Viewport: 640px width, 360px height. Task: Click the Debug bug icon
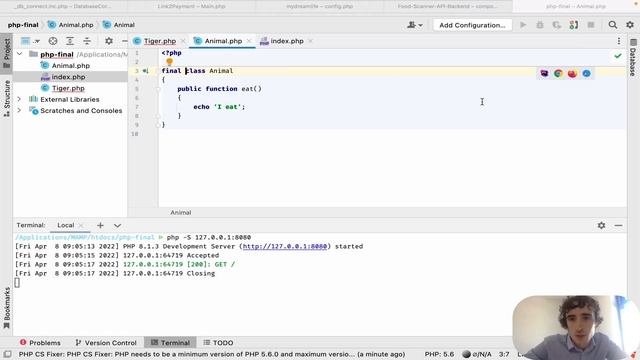(540, 25)
